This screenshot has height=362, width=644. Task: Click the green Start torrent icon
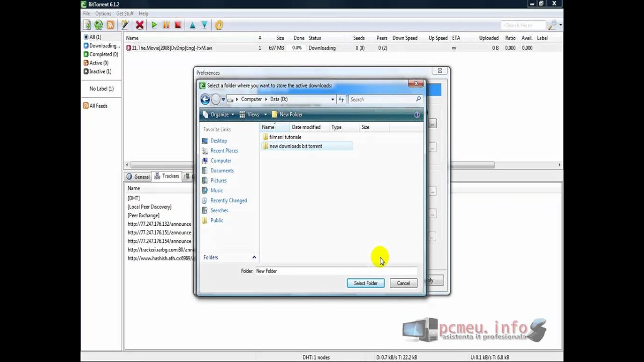coord(154,25)
